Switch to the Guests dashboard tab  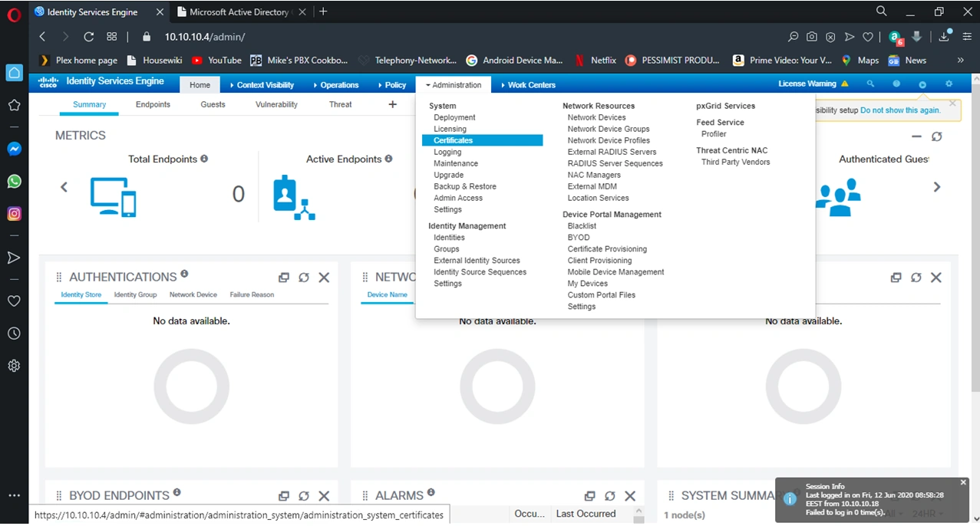pos(213,104)
